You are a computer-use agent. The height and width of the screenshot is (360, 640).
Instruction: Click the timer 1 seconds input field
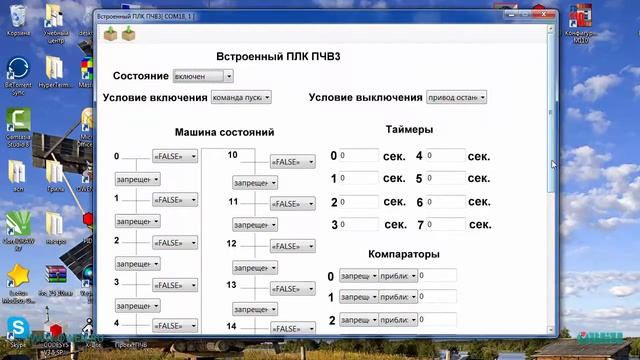point(358,178)
